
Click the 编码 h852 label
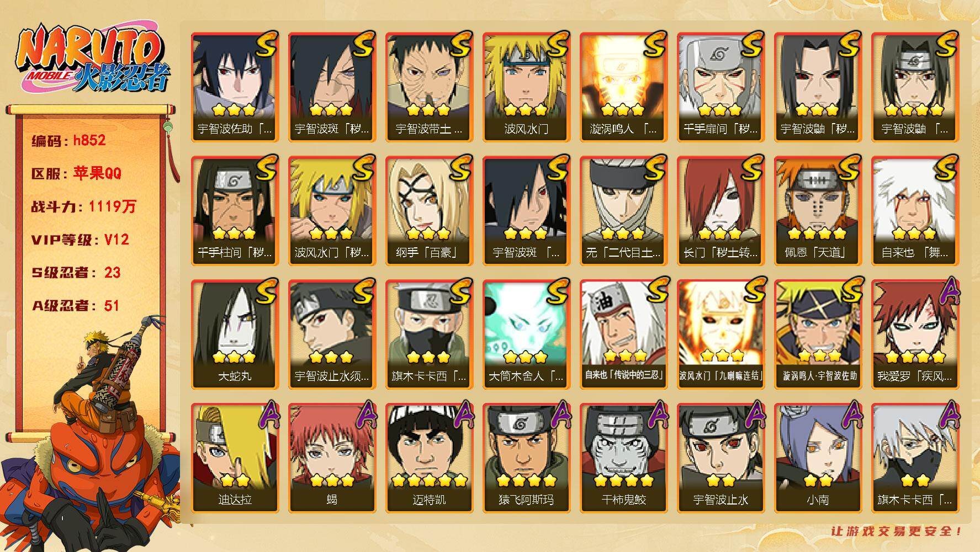click(69, 141)
